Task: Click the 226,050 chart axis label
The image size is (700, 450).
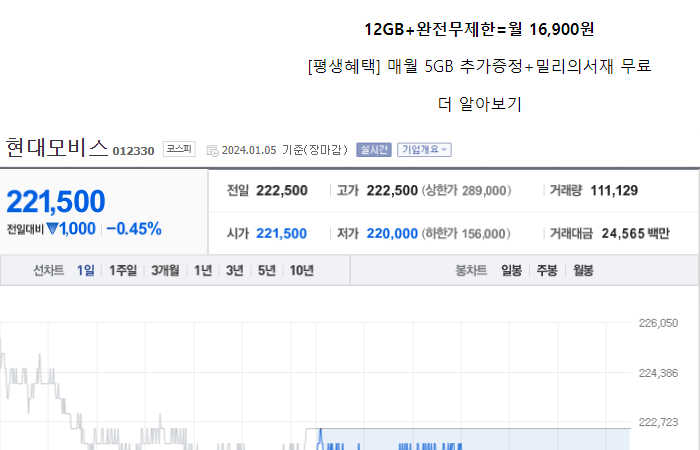Action: (x=658, y=323)
